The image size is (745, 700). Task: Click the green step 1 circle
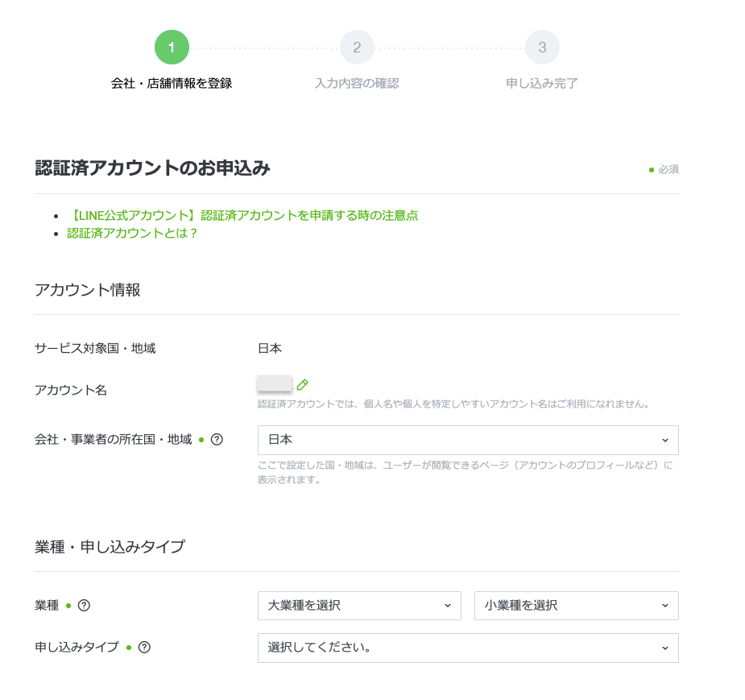[172, 48]
